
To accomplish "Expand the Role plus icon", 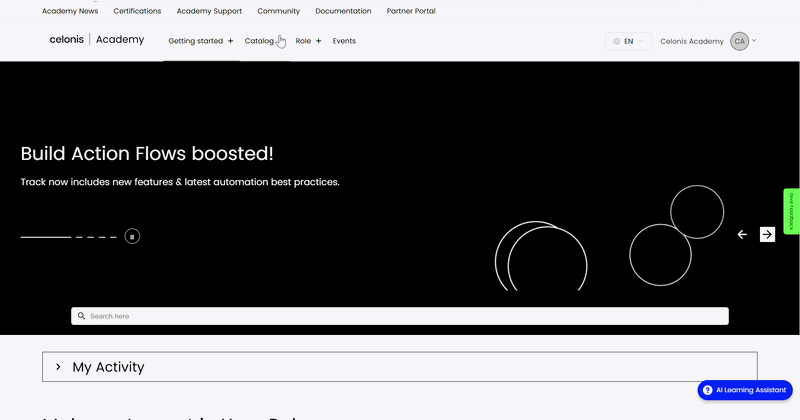I will [318, 41].
